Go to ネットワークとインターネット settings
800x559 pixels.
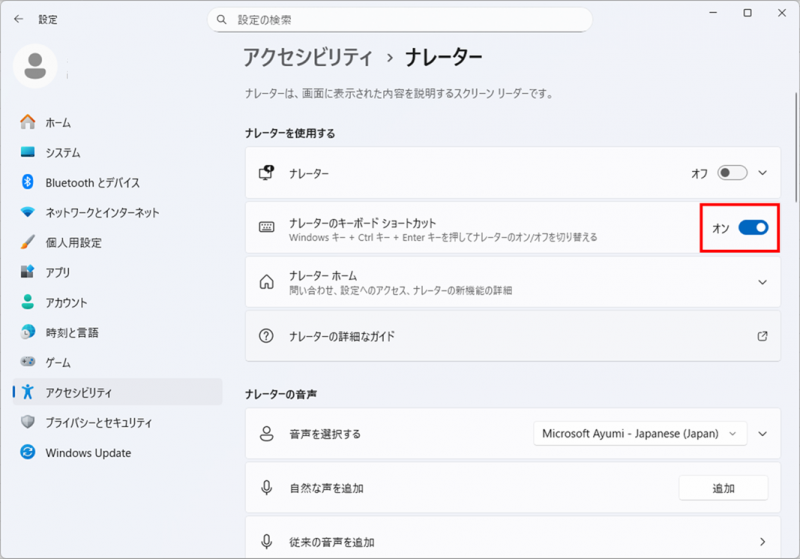click(x=102, y=213)
